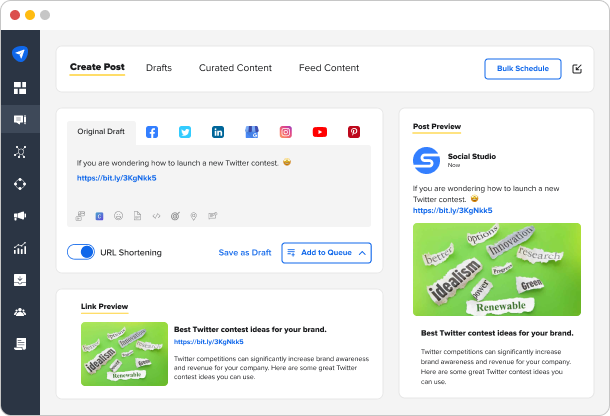Click the megaphone icon in sidebar
Image resolution: width=610 pixels, height=416 pixels.
20,216
